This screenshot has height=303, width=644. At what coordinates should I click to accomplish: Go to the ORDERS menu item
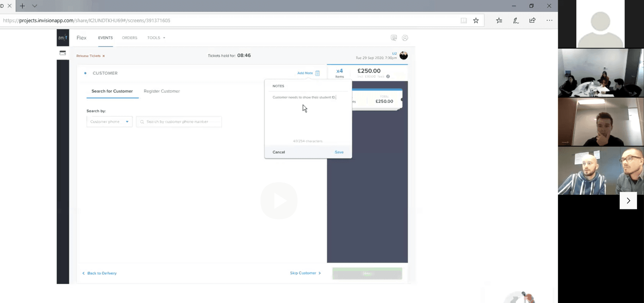click(x=130, y=38)
